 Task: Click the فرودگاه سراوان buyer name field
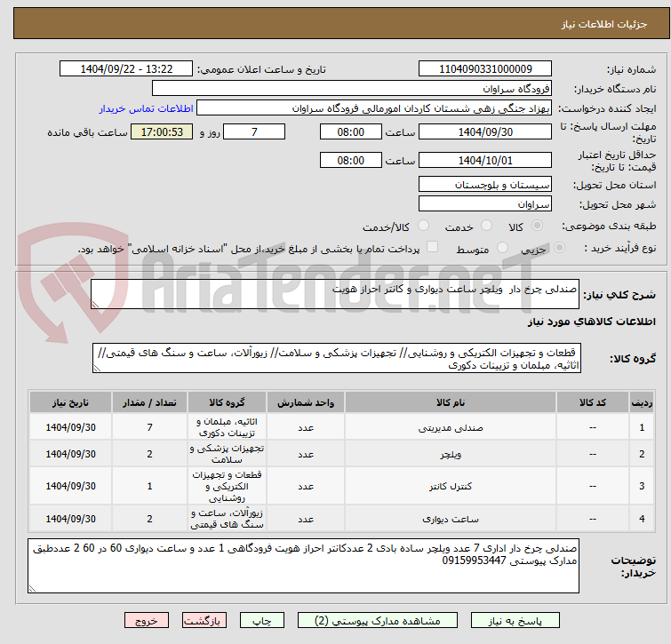click(352, 89)
